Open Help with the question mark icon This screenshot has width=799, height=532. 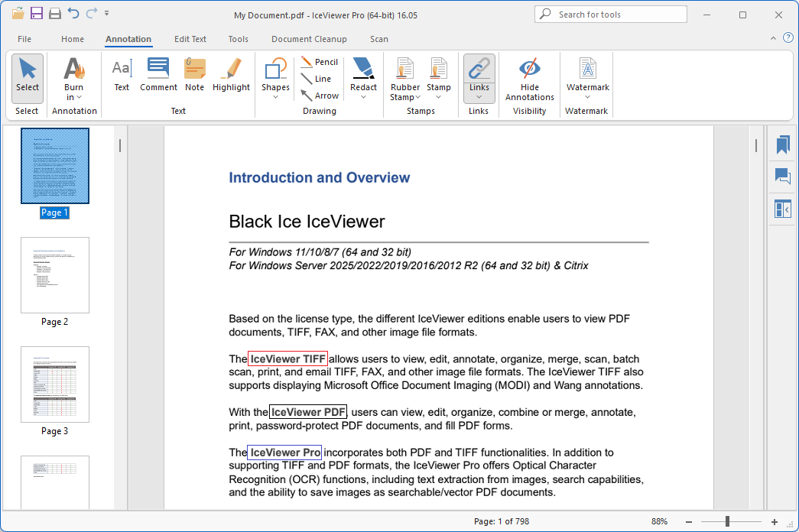788,37
